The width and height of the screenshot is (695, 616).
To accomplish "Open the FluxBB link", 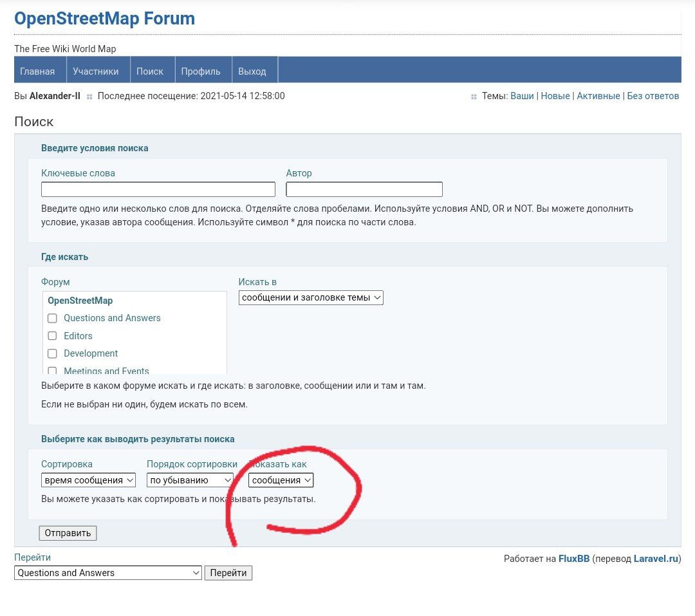I will (x=574, y=559).
